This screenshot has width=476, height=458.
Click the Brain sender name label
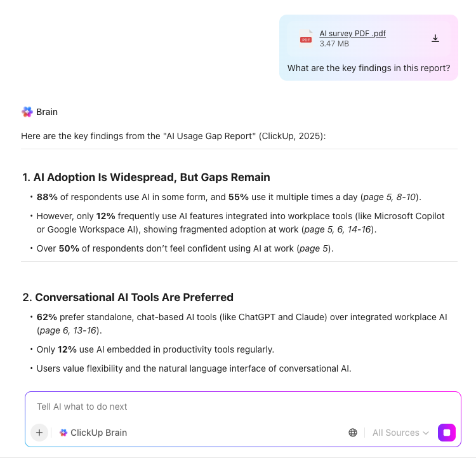pyautogui.click(x=47, y=112)
